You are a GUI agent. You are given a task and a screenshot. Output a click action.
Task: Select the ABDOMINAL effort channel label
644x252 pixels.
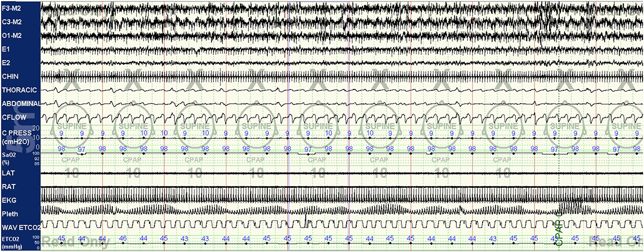[20, 103]
